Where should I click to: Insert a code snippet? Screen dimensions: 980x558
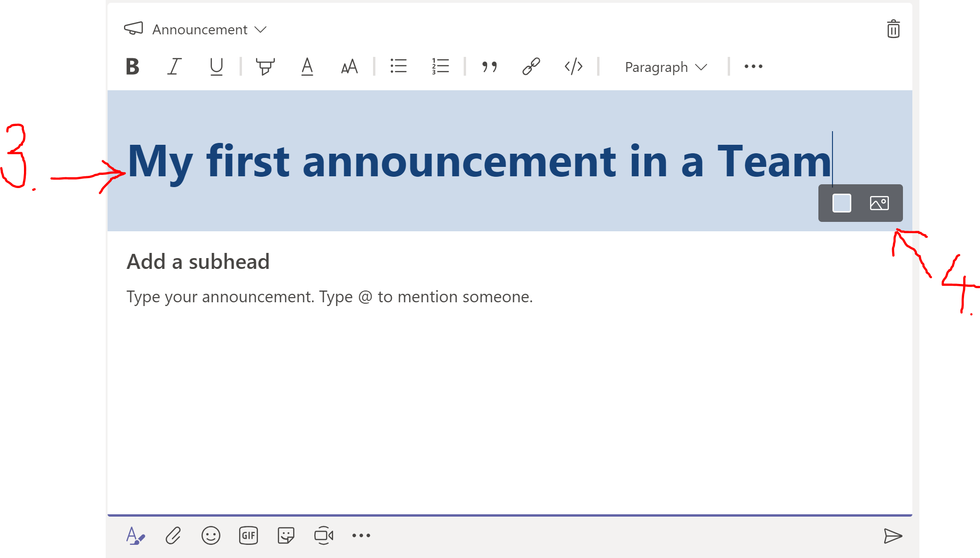pyautogui.click(x=573, y=66)
